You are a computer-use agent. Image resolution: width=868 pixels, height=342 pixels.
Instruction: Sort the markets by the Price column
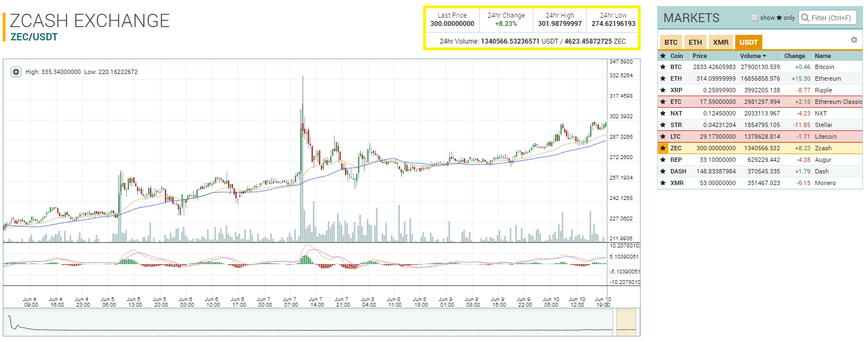(700, 56)
